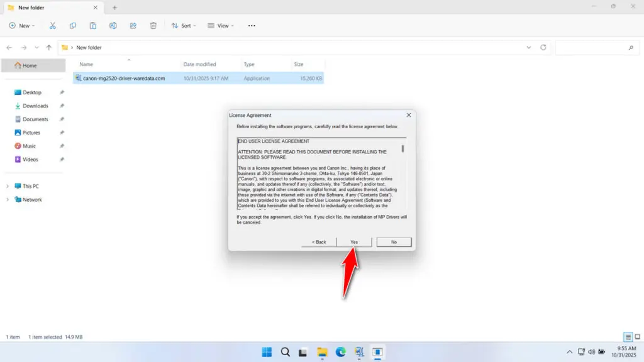Click the Delete icon in the toolbar
This screenshot has width=644, height=362.
tap(153, 25)
